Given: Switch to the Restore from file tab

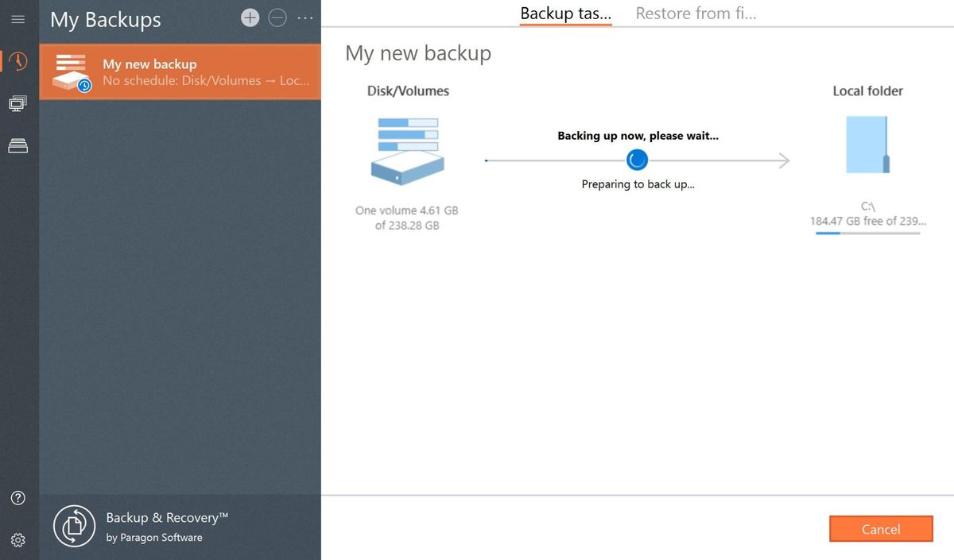Looking at the screenshot, I should point(696,13).
